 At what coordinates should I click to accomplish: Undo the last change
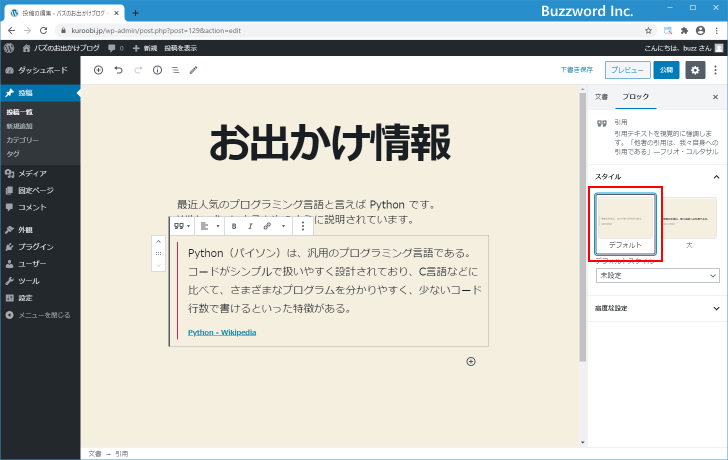point(118,70)
